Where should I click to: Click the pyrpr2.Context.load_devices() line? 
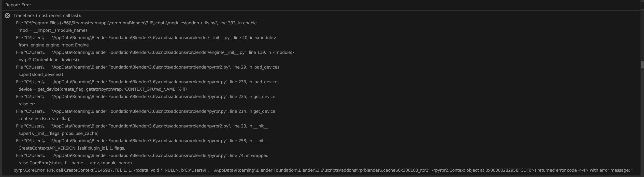point(49,59)
